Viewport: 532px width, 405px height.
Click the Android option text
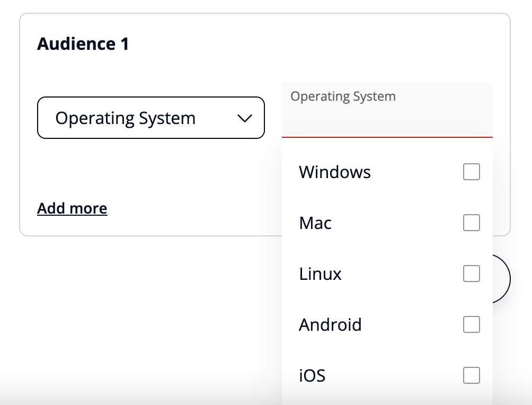point(330,324)
